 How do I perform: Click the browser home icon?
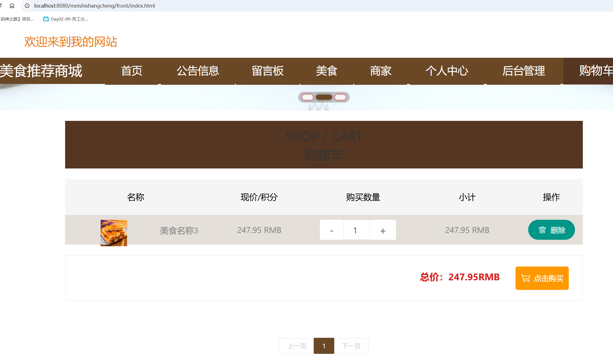point(12,6)
